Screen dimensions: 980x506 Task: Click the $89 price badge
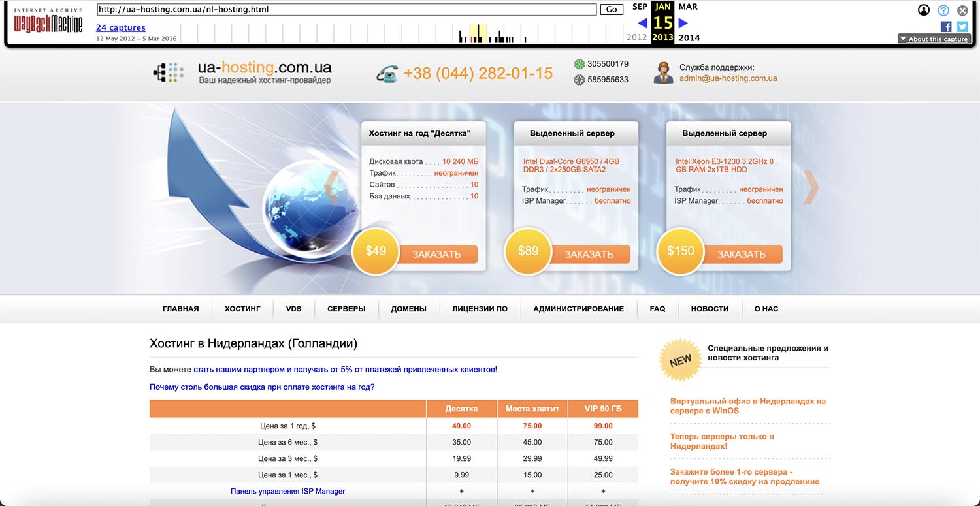[528, 251]
